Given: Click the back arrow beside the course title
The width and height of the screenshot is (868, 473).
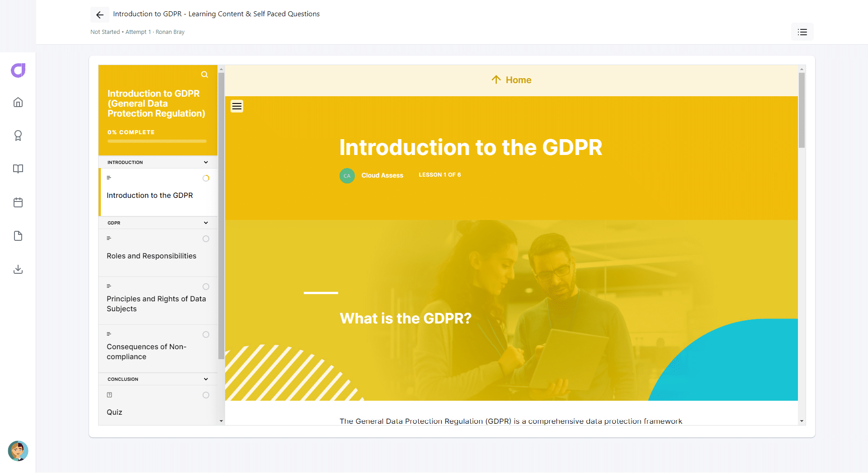Looking at the screenshot, I should 100,15.
